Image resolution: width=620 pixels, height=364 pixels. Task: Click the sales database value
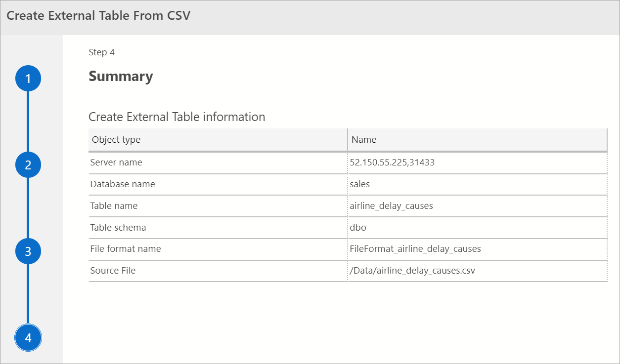360,184
